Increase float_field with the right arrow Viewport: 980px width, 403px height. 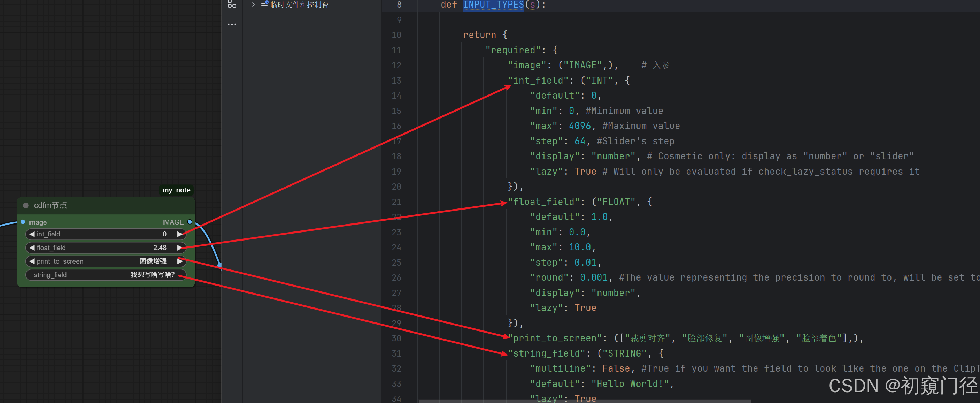click(x=180, y=248)
